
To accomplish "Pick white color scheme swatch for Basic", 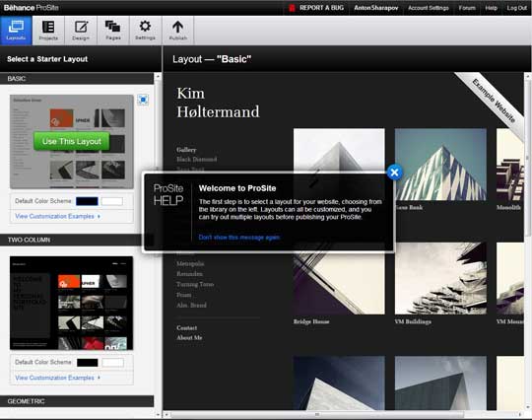I will pos(112,201).
